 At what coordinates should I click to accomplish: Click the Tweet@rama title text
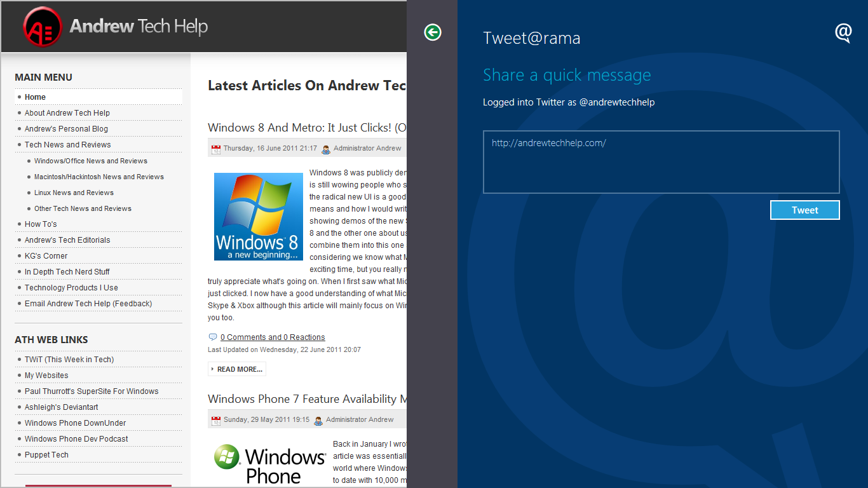tap(532, 38)
